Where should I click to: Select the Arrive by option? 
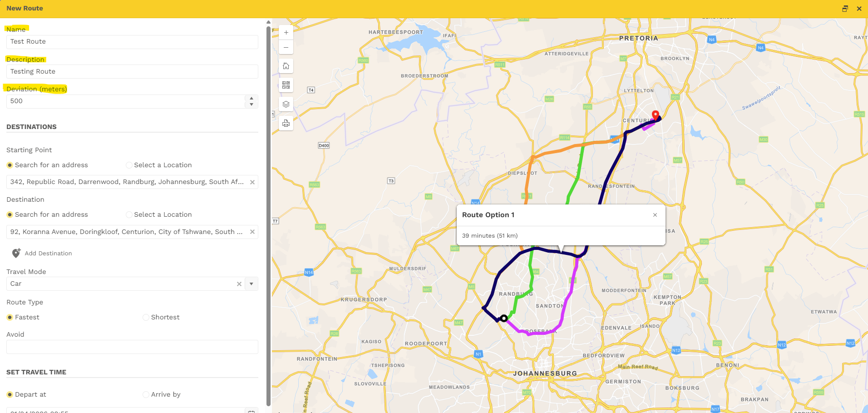146,394
